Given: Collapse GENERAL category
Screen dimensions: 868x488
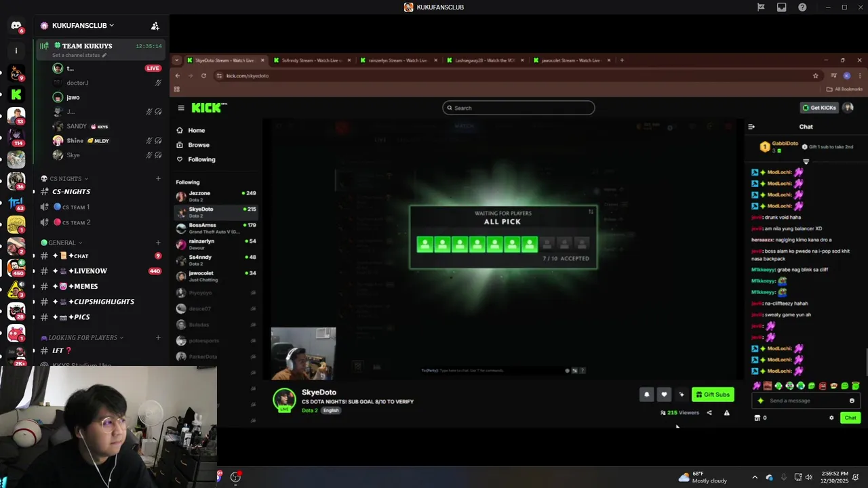Looking at the screenshot, I should [62, 243].
